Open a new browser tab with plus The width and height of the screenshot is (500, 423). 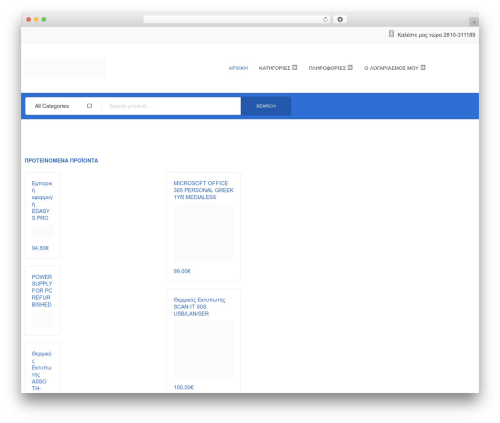[474, 22]
